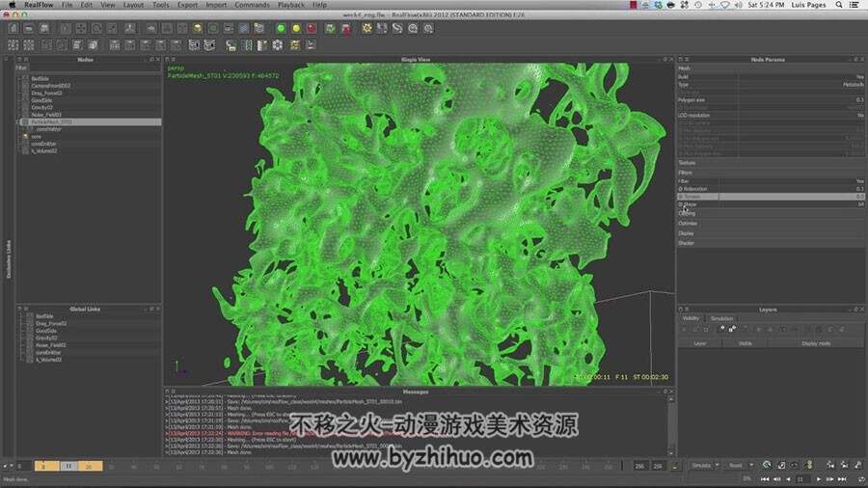This screenshot has height=488, width=868.
Task: Play the animation forward
Action: click(818, 478)
